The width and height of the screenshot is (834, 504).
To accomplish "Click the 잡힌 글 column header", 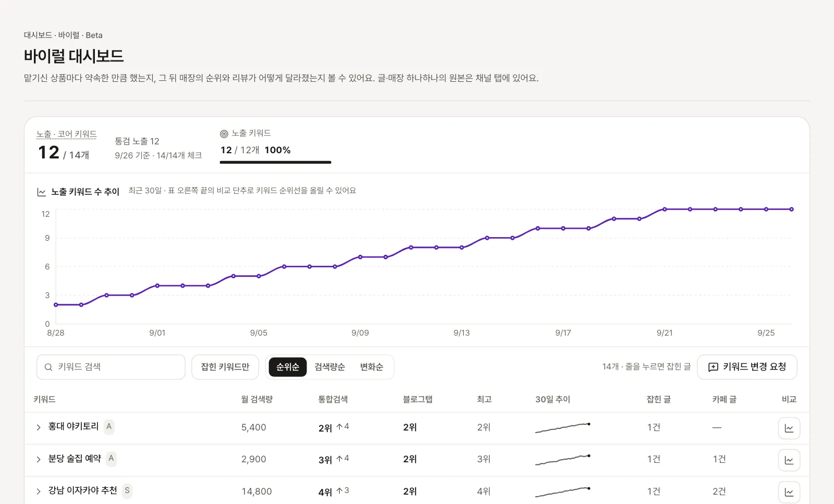I will tap(659, 399).
